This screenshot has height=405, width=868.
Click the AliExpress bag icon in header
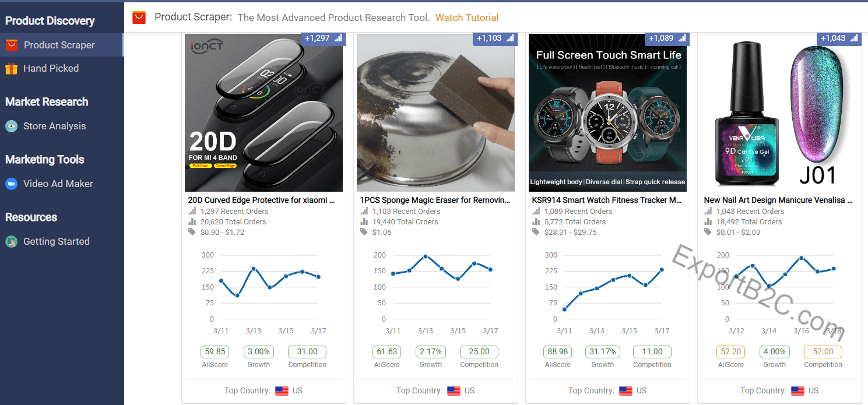(x=139, y=17)
